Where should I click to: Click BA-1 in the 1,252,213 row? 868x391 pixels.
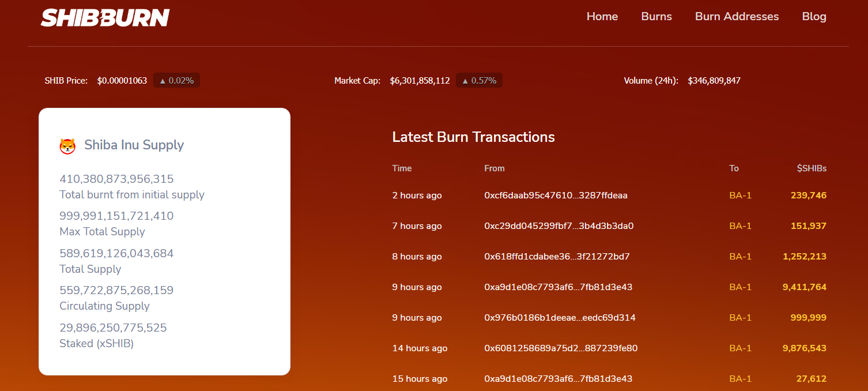tap(740, 257)
